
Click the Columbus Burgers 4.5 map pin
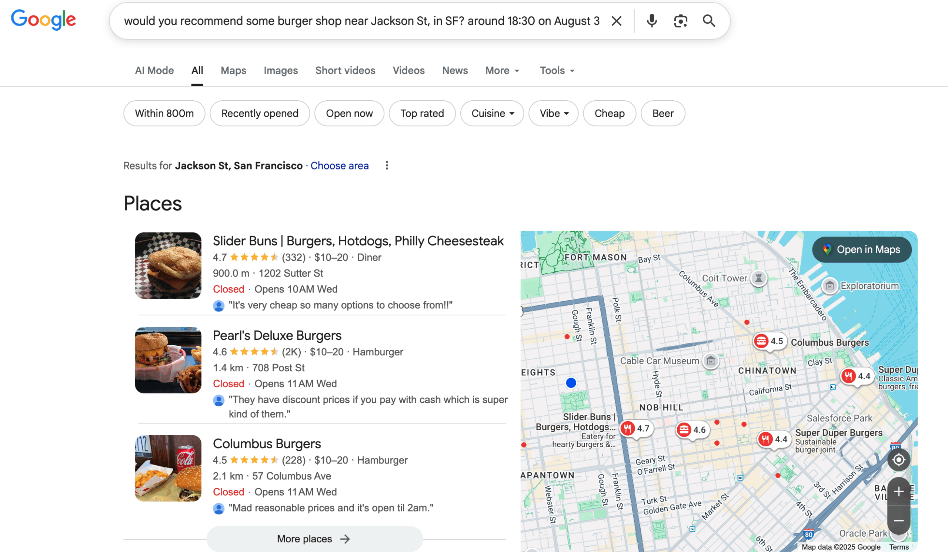(770, 341)
